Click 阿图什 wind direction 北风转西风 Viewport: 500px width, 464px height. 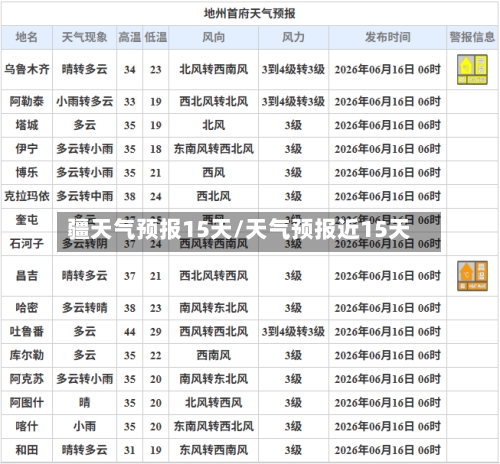pyautogui.click(x=213, y=403)
